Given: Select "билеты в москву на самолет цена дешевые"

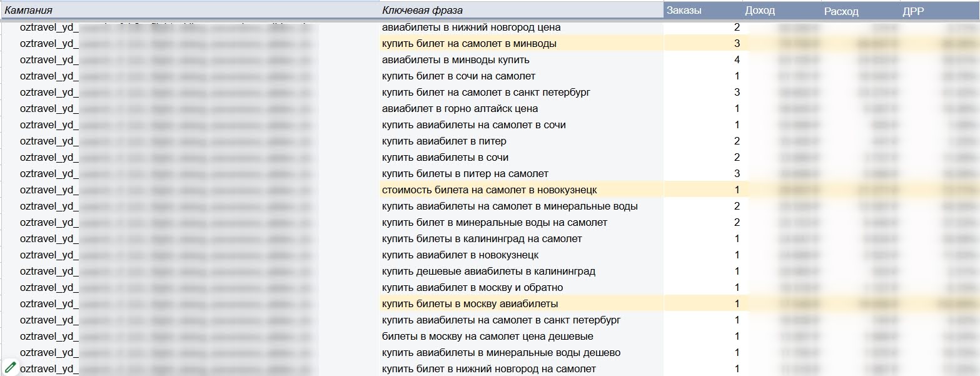Looking at the screenshot, I should tap(487, 337).
